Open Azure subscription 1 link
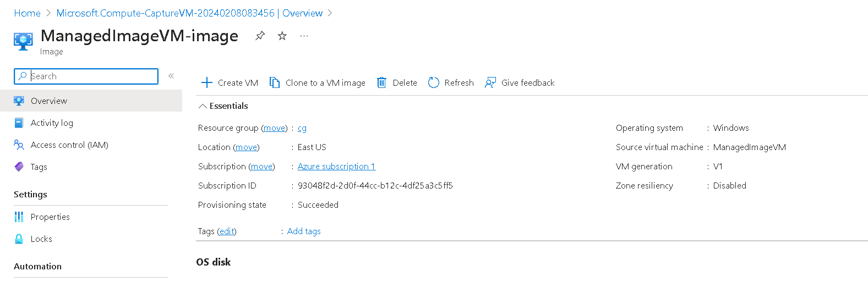Screen dimensions: 868x282 336,166
